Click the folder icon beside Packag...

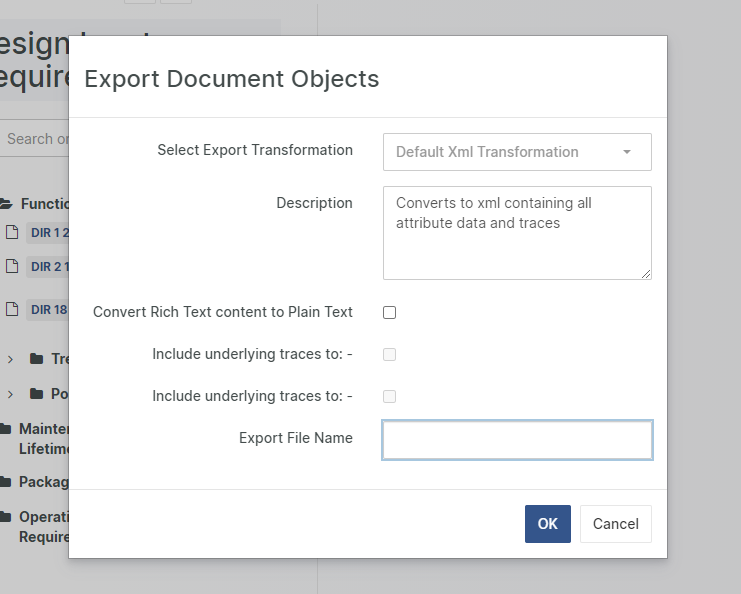5,482
